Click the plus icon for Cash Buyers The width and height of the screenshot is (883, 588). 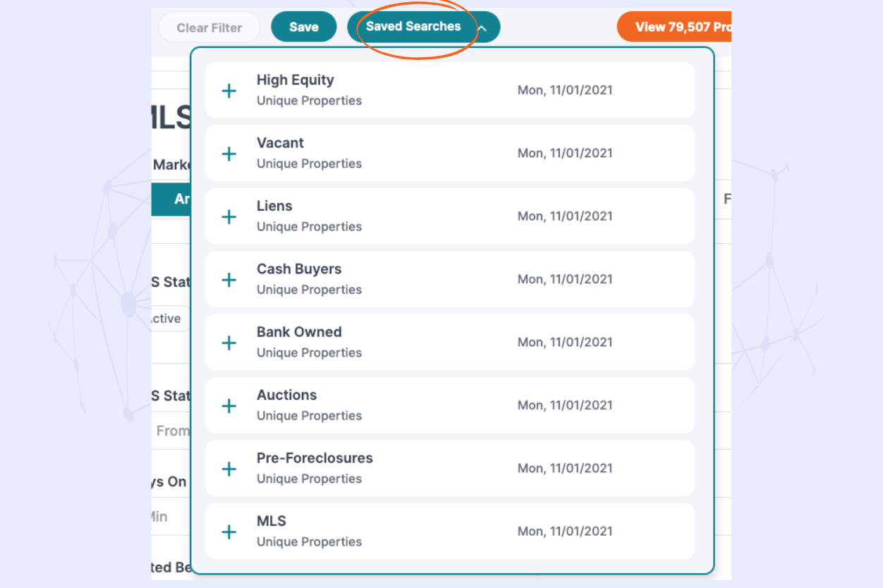point(229,280)
